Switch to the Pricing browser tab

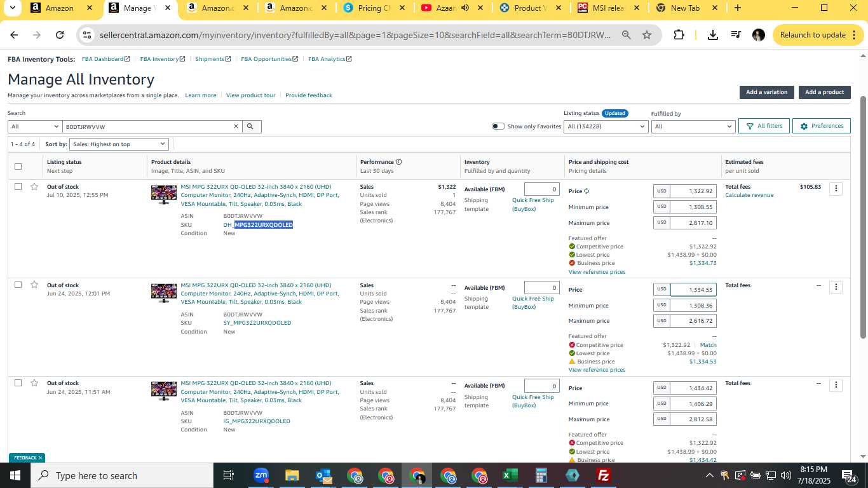[x=375, y=8]
